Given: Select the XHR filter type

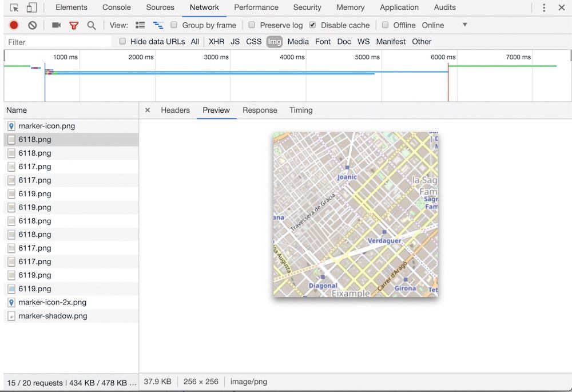Looking at the screenshot, I should coord(216,42).
